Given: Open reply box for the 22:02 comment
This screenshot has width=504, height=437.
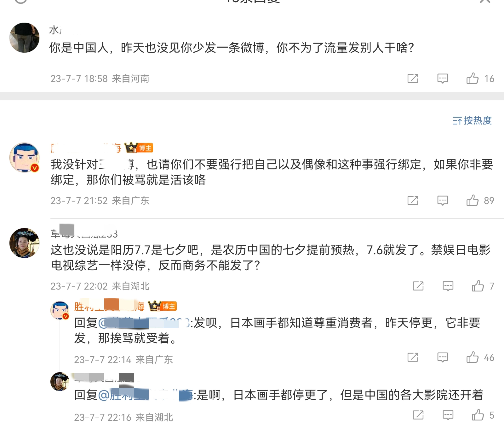Looking at the screenshot, I should click(x=448, y=286).
